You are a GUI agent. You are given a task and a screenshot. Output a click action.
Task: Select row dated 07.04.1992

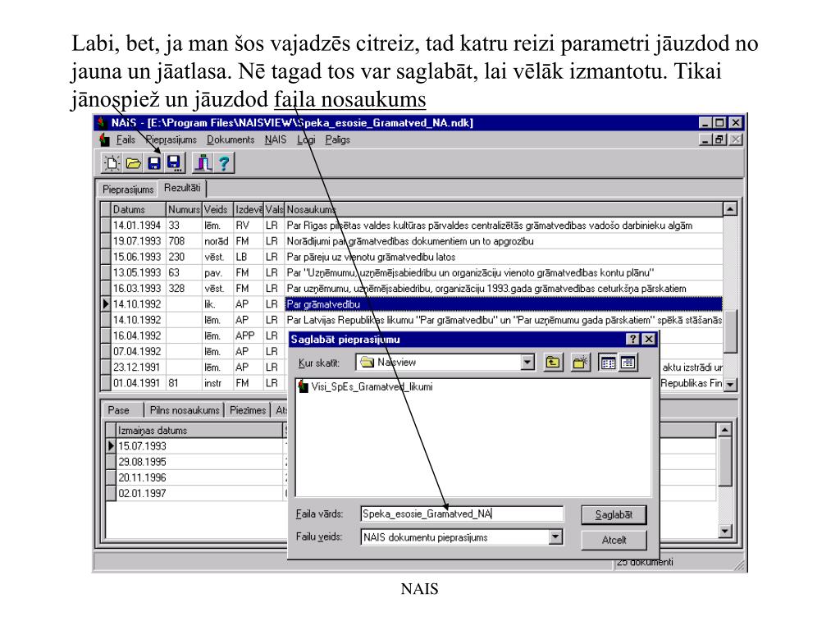pos(194,351)
